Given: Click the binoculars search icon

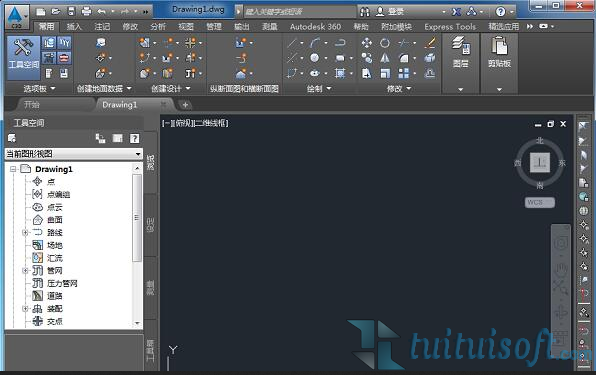Looking at the screenshot, I should coord(365,12).
